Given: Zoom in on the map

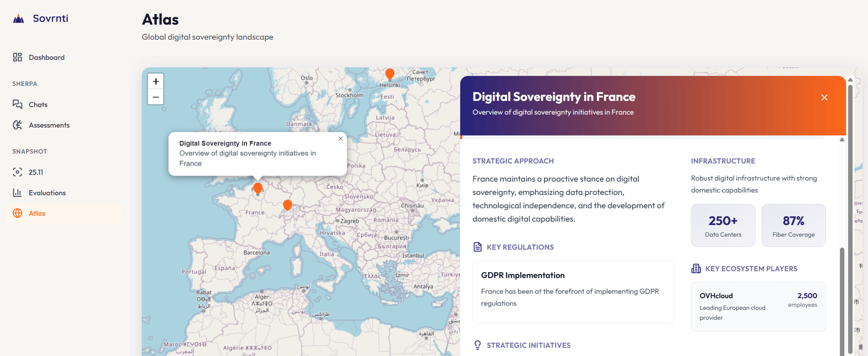Looking at the screenshot, I should pos(156,81).
